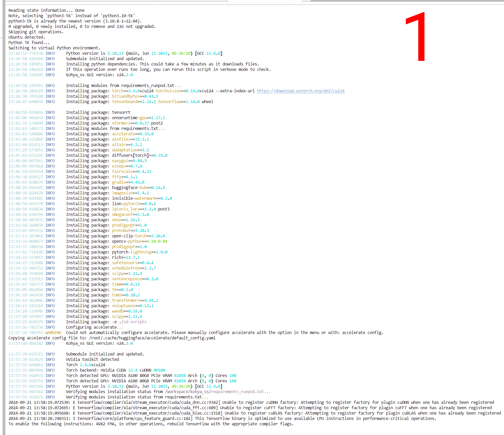504x435 pixels.
Task: Open the download.pytorch.org/whl/cu124 link
Action: (300, 91)
